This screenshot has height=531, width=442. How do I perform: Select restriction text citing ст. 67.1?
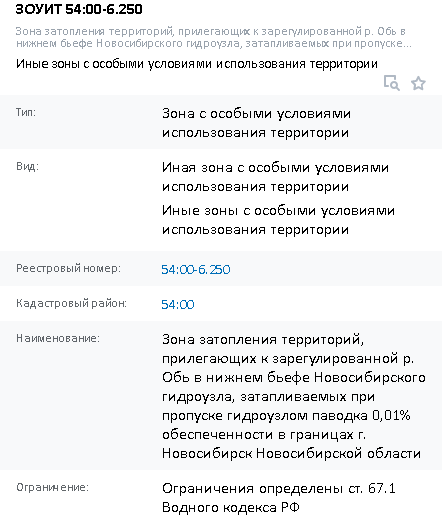(x=278, y=498)
